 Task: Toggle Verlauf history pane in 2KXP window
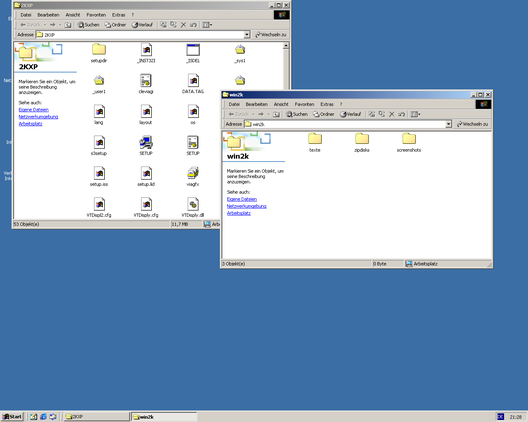142,25
